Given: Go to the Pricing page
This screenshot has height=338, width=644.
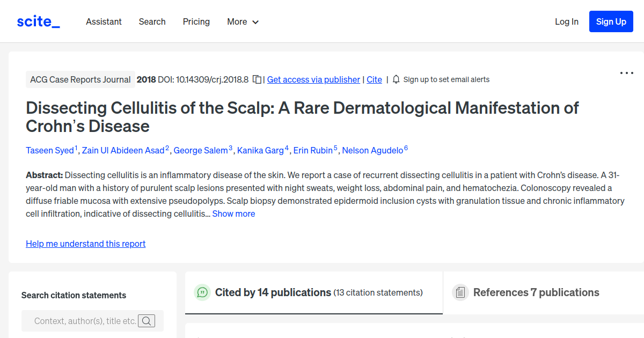Looking at the screenshot, I should click(196, 21).
